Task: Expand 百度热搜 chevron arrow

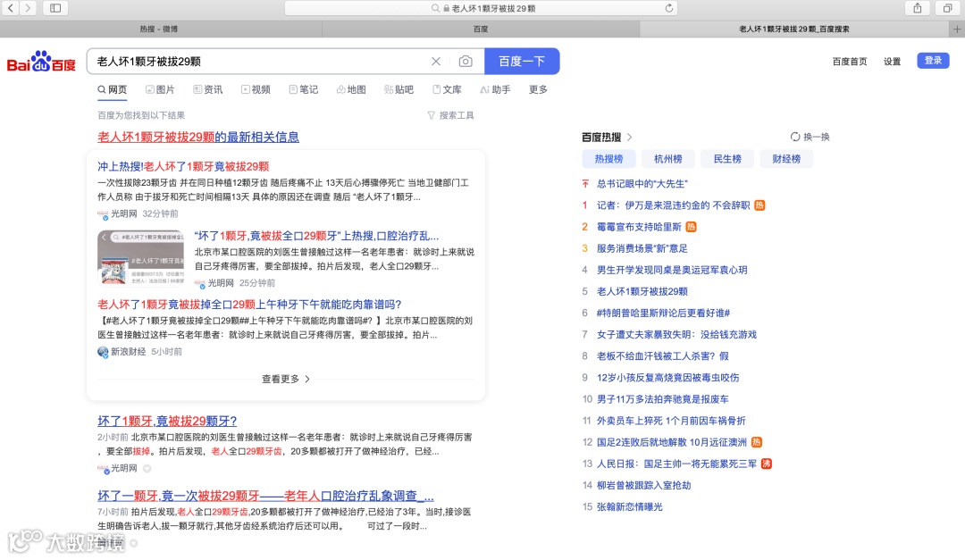Action: point(629,137)
